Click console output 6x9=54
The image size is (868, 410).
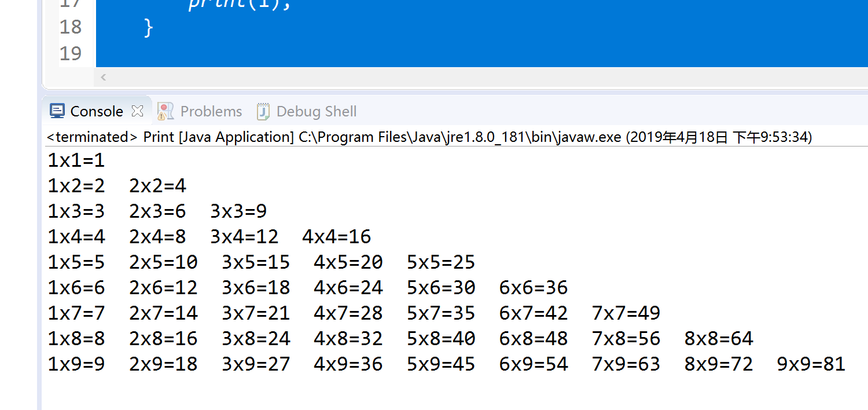pos(534,364)
